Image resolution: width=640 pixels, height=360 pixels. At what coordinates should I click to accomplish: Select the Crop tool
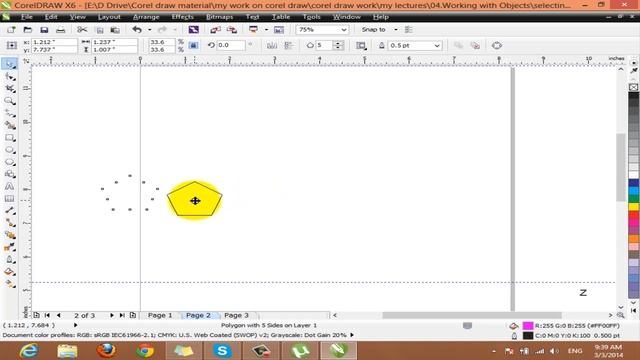click(x=9, y=89)
